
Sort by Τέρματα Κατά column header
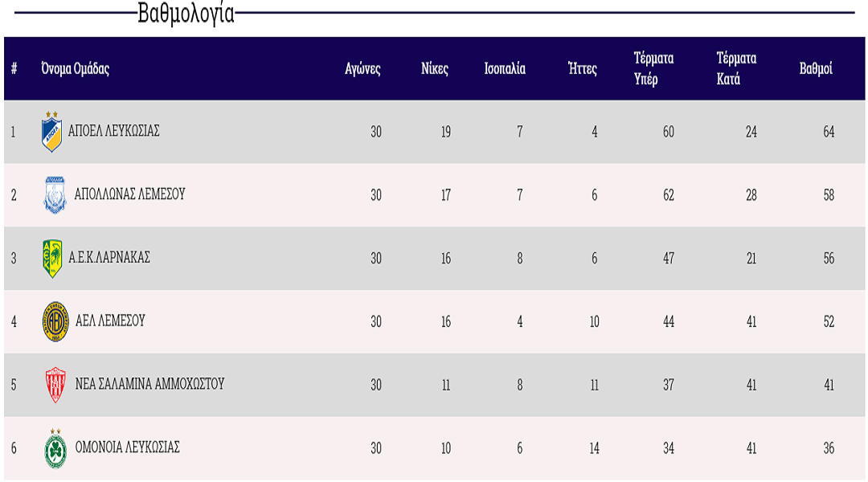[736, 68]
